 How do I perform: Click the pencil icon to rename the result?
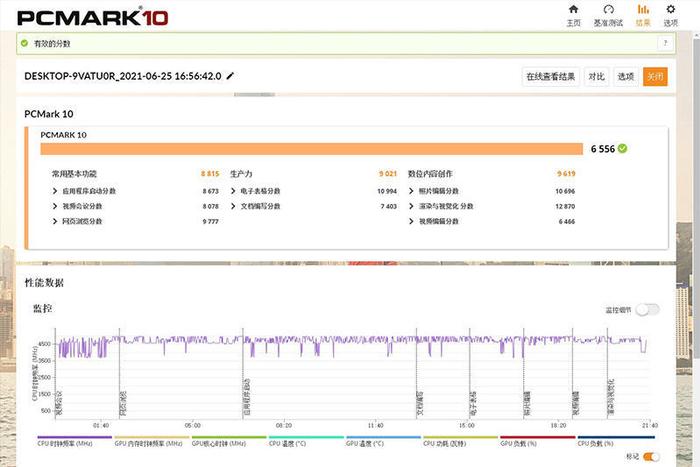pyautogui.click(x=230, y=76)
